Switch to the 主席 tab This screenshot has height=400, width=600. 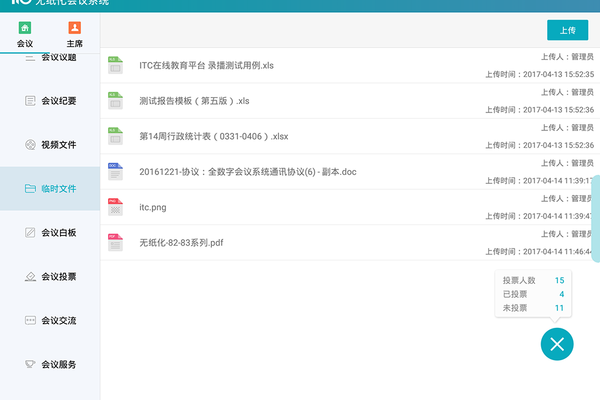[x=75, y=34]
